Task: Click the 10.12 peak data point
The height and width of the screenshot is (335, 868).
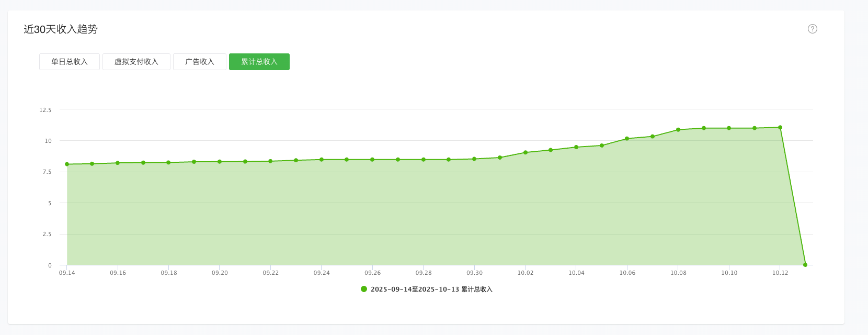Action: (x=780, y=127)
